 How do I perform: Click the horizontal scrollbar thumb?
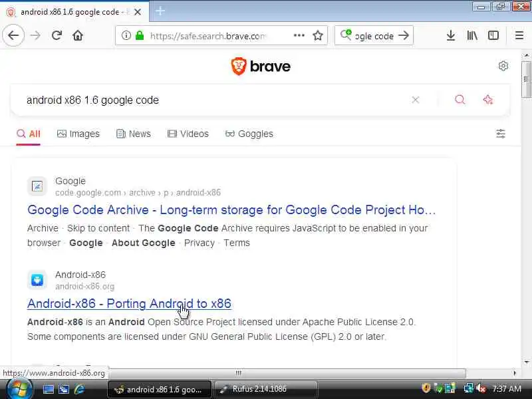[239, 373]
